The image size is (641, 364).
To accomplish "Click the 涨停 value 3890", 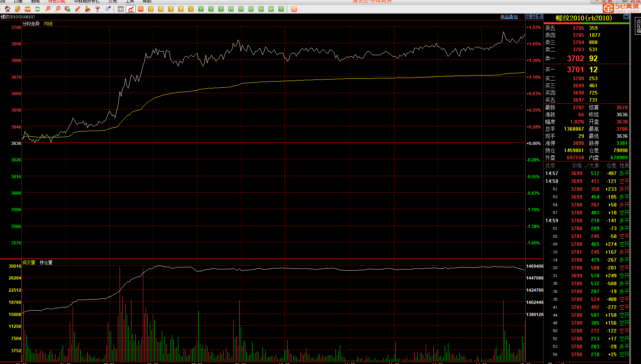I will point(578,143).
